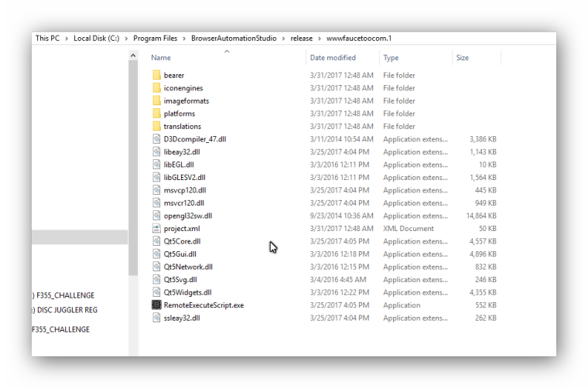The height and width of the screenshot is (388, 588).
Task: Select bottom F355_CHALLENGE entry in navigation pane
Action: (x=61, y=329)
